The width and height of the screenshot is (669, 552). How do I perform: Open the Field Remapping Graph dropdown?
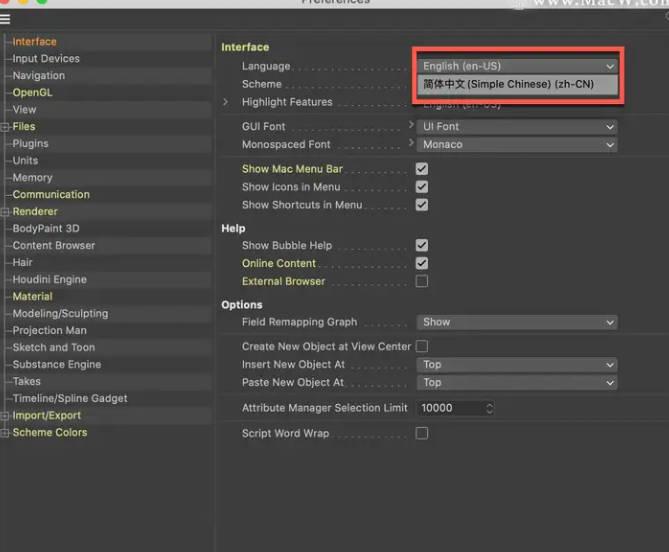click(517, 323)
